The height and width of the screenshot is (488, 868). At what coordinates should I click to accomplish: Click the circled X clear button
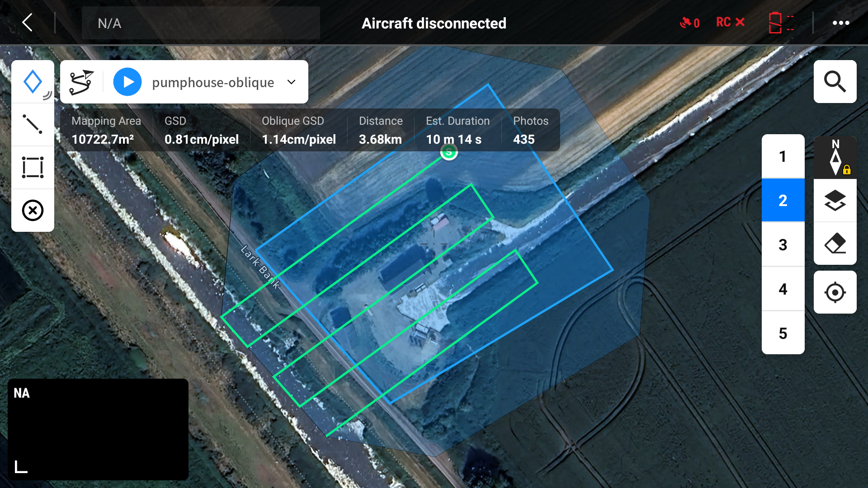(33, 210)
